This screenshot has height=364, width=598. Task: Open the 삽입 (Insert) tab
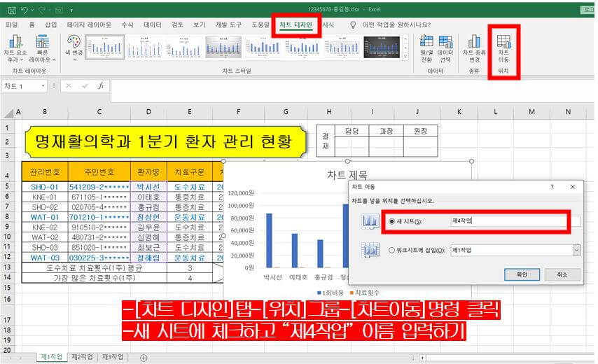click(x=50, y=25)
